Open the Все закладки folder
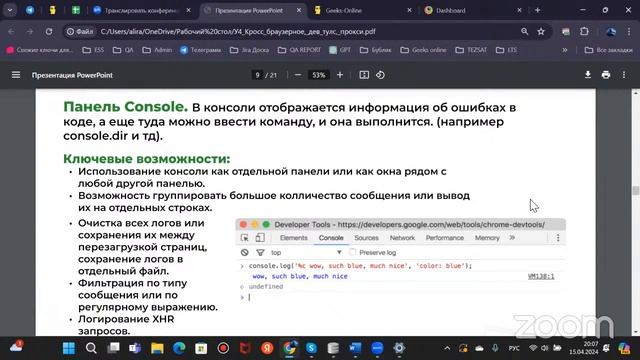 pos(608,50)
